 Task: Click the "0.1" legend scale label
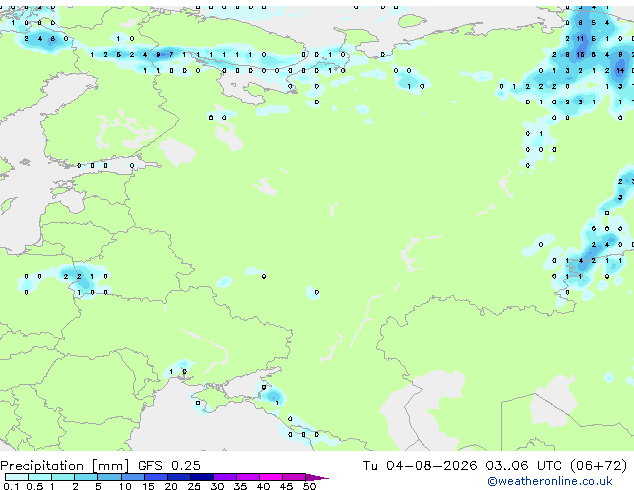[11, 486]
